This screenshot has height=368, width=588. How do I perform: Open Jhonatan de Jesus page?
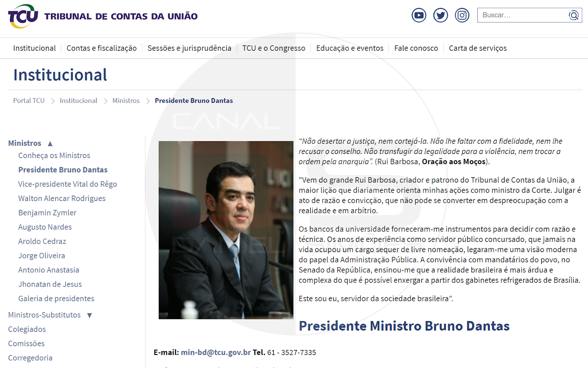coord(50,285)
